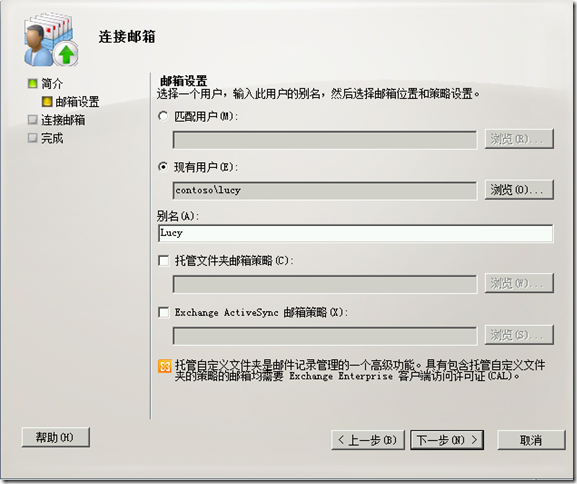The height and width of the screenshot is (484, 577).
Task: Select 完成 step in wizard sidebar
Action: point(52,138)
